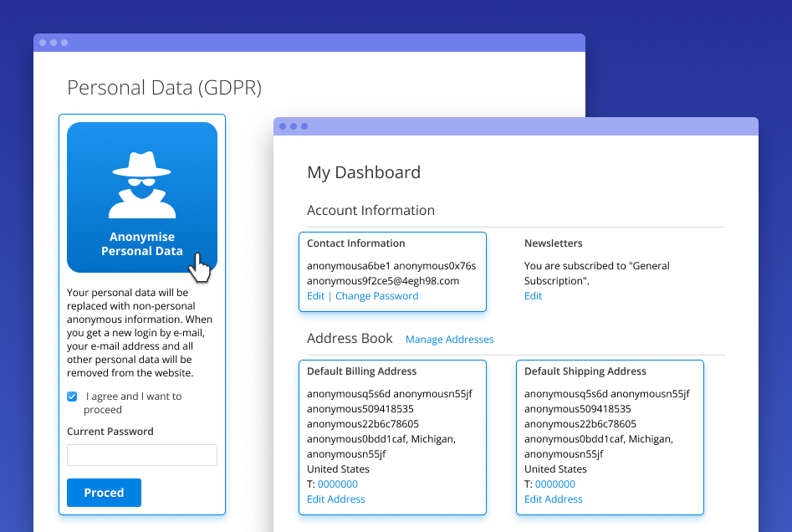The width and height of the screenshot is (792, 532).
Task: Click the billing phone number 0000000
Action: [x=337, y=483]
